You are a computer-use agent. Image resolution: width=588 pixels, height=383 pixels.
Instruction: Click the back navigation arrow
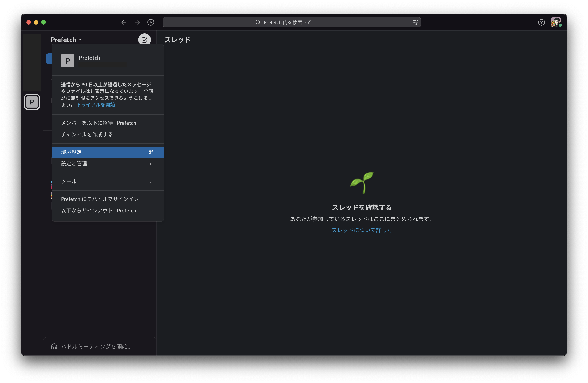coord(124,22)
